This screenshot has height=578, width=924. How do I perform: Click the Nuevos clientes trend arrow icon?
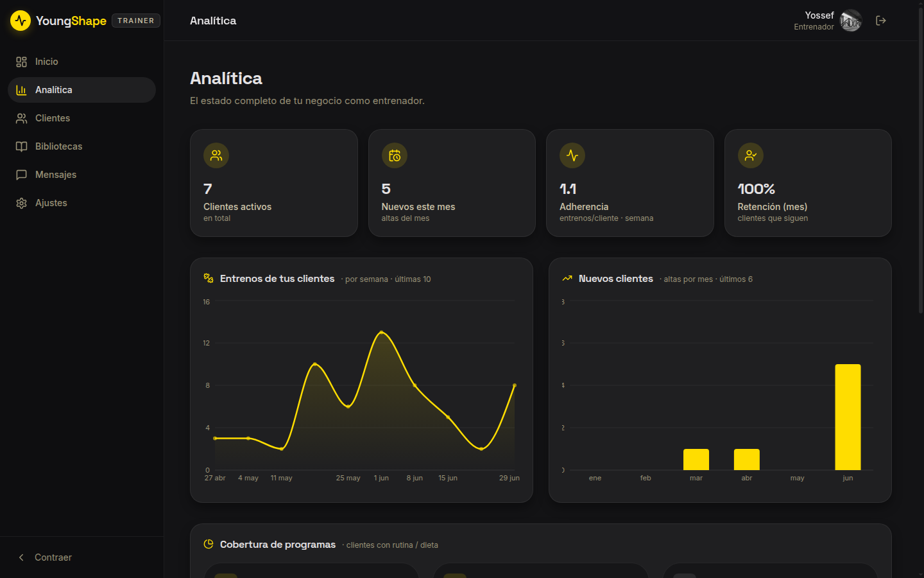pyautogui.click(x=567, y=278)
